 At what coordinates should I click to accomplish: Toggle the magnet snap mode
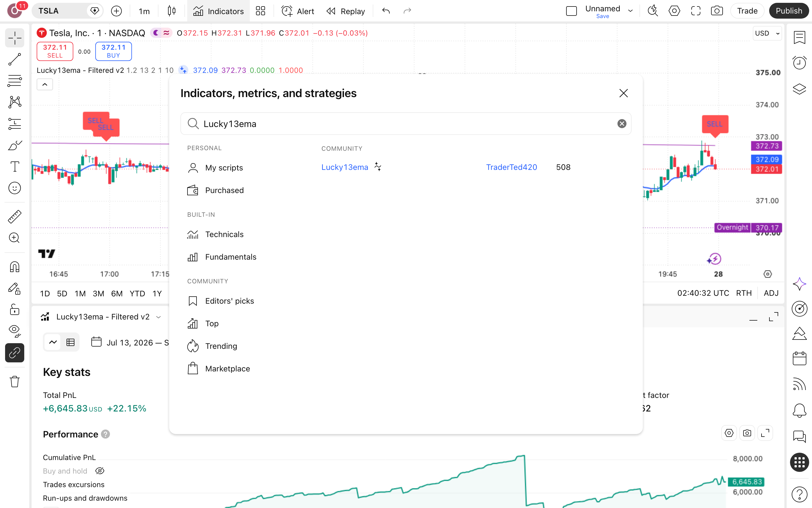click(14, 267)
